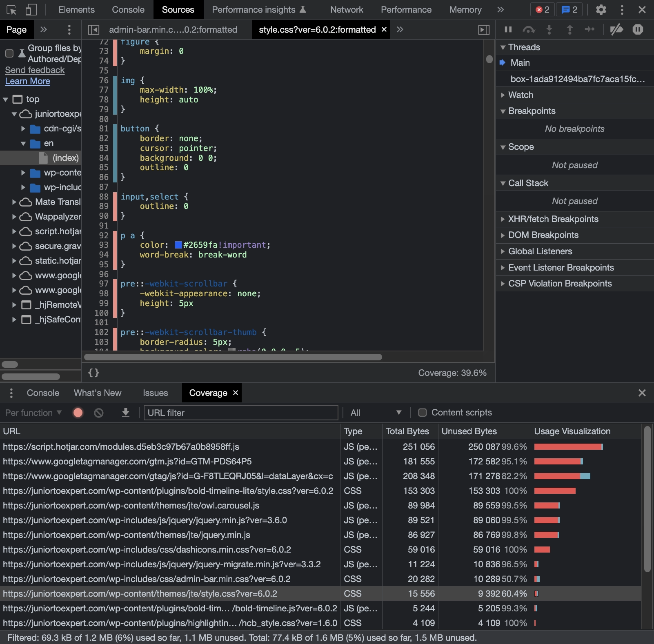Open the Per function dropdown
Screen dimensions: 654x644
(33, 413)
